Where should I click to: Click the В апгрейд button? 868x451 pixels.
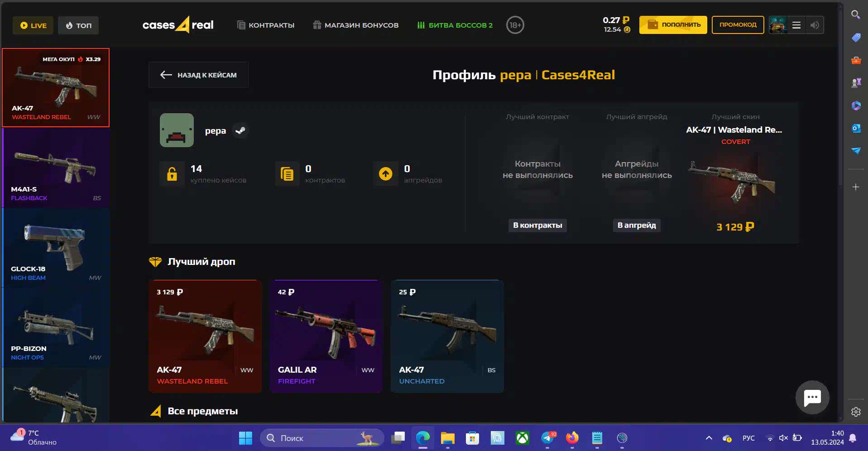[637, 225]
